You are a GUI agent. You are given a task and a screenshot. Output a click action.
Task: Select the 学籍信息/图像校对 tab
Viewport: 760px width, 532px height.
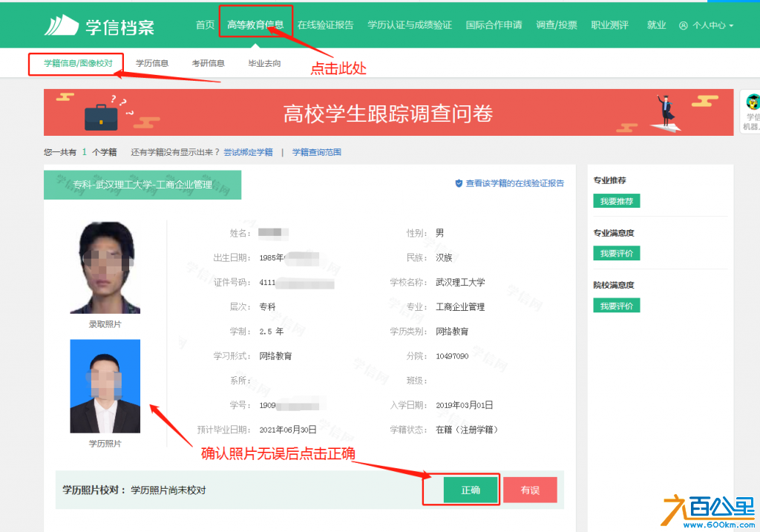point(78,63)
